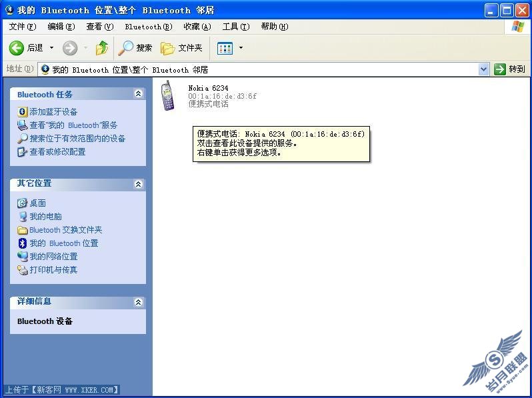Open 我的网络位置 link

[53, 257]
